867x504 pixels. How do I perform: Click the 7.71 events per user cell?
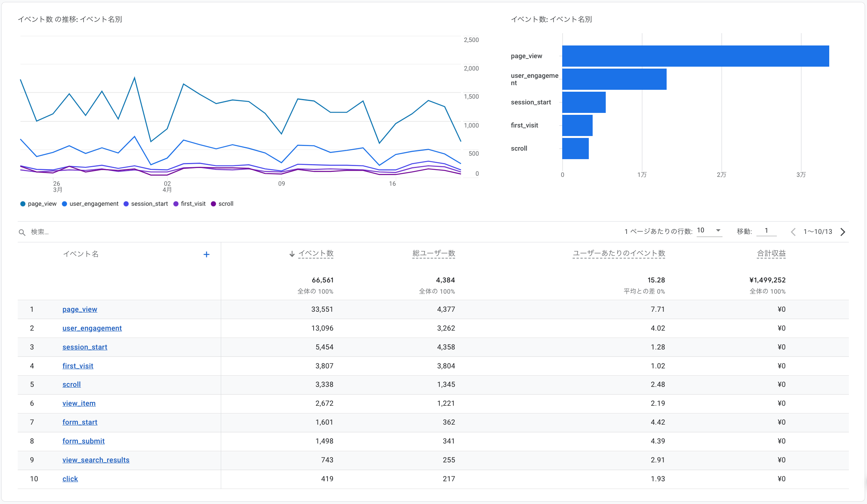coord(658,309)
